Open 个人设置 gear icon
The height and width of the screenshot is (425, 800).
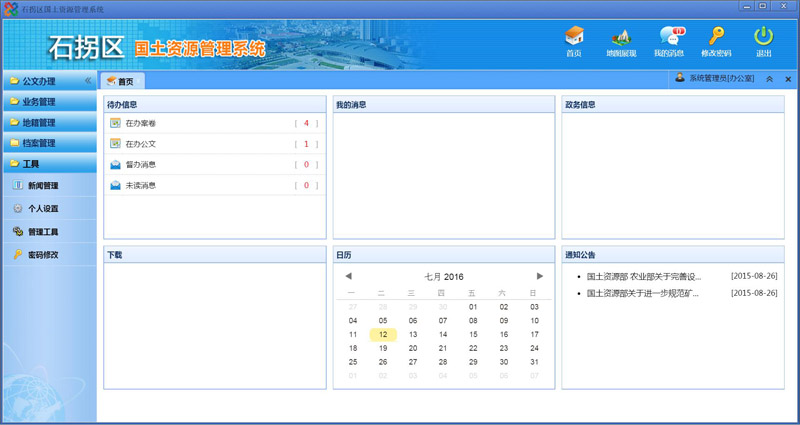18,209
